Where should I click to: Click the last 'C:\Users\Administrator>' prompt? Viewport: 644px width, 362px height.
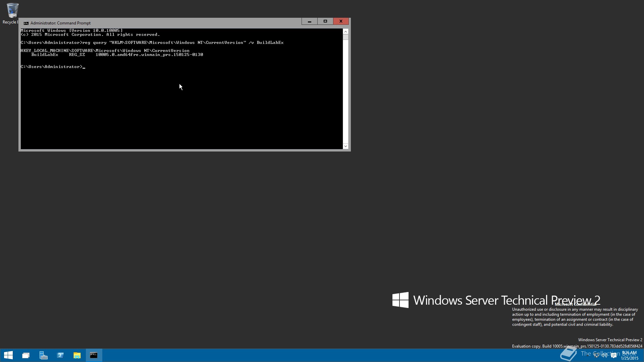point(52,67)
